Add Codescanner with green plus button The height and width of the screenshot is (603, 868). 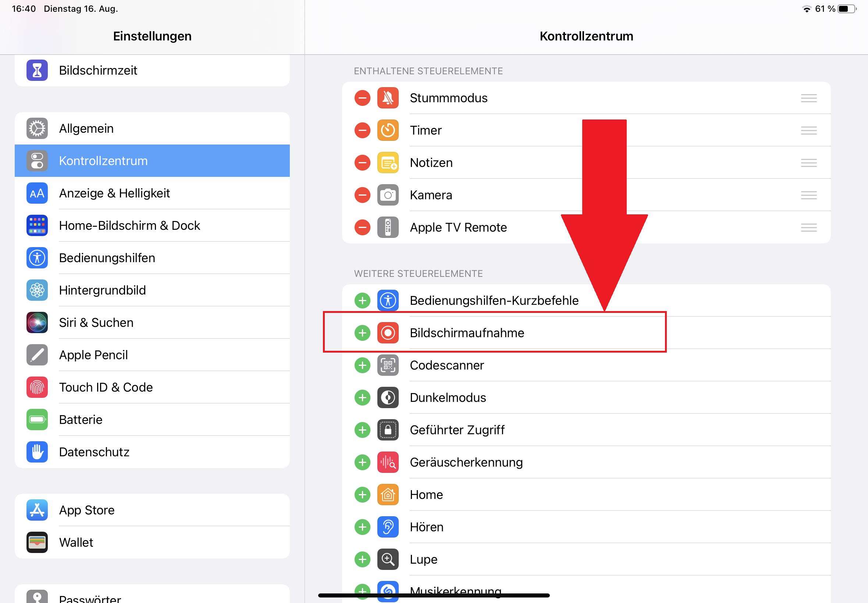362,365
